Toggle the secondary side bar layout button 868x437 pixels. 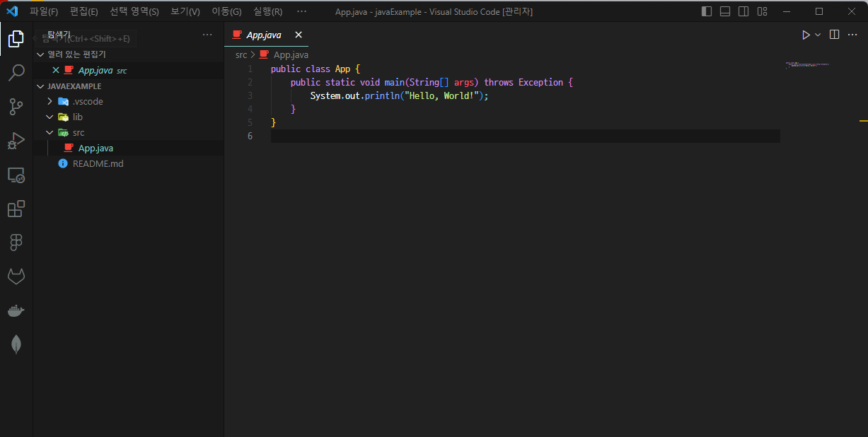[x=743, y=11]
